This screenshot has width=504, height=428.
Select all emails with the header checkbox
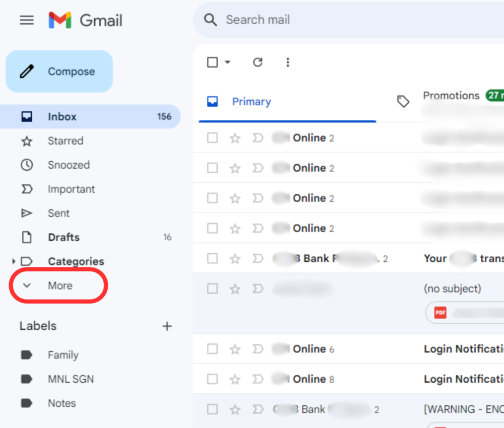click(212, 62)
